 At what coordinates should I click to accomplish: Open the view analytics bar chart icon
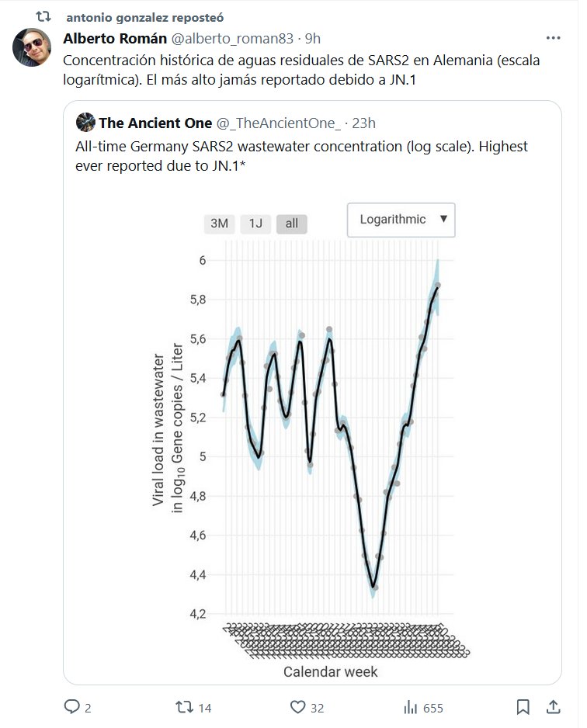(x=410, y=707)
